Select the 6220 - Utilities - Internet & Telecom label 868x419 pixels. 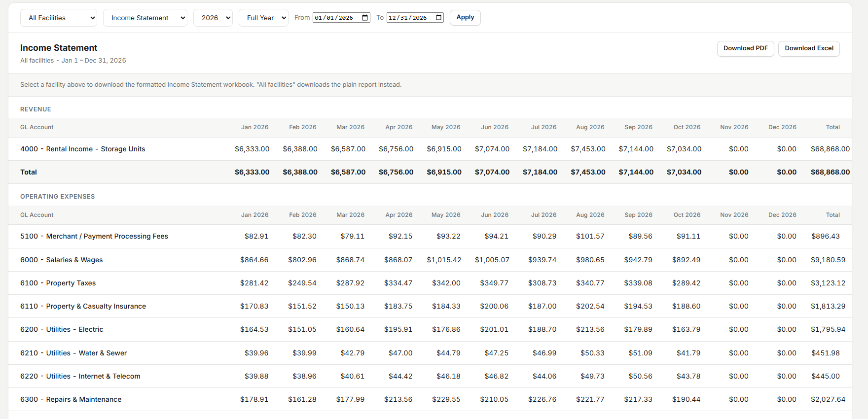(x=80, y=376)
